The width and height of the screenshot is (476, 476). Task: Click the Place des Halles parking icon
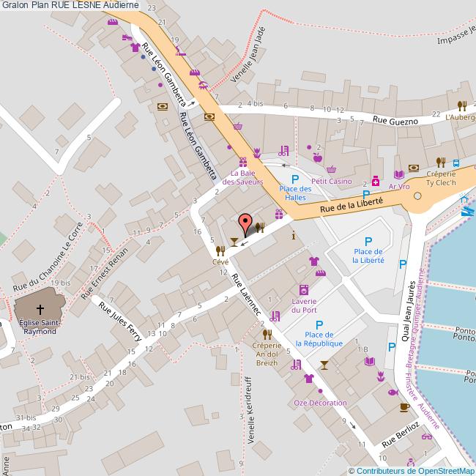[x=295, y=179]
